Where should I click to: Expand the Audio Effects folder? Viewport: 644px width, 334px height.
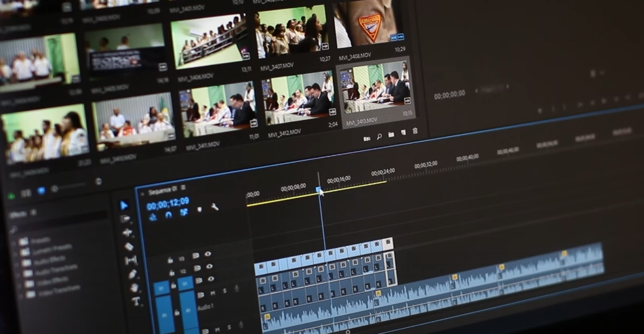[18, 264]
